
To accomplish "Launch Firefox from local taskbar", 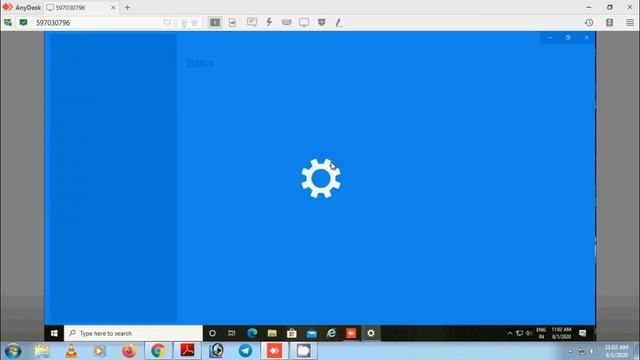I will [129, 351].
